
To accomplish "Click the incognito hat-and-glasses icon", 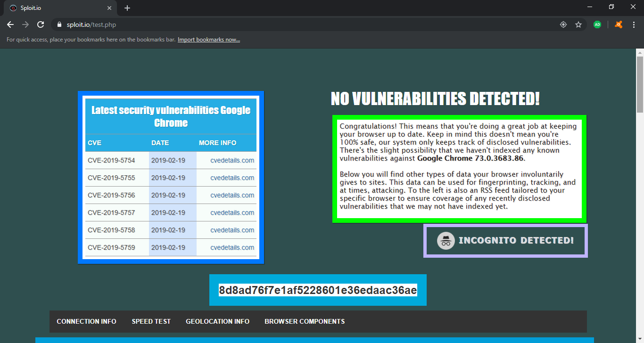I will tap(446, 241).
